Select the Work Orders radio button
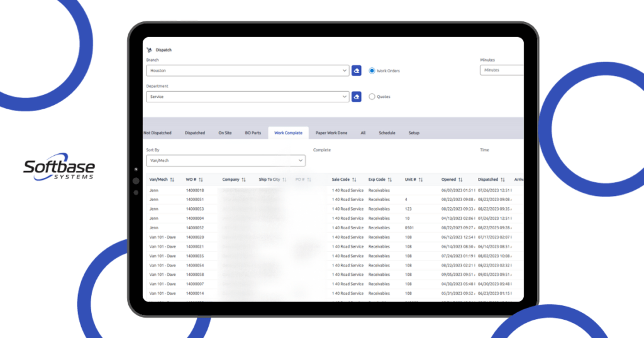 [372, 70]
